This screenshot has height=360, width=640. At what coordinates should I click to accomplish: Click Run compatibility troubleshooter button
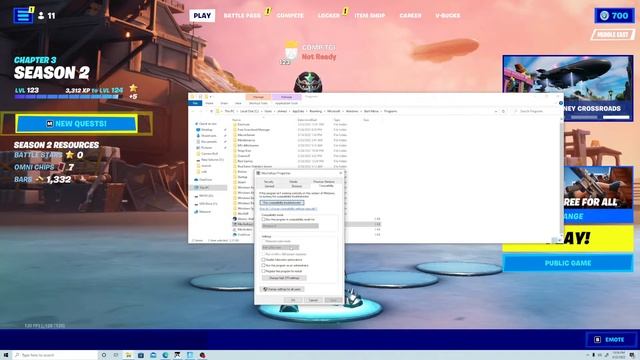click(282, 202)
